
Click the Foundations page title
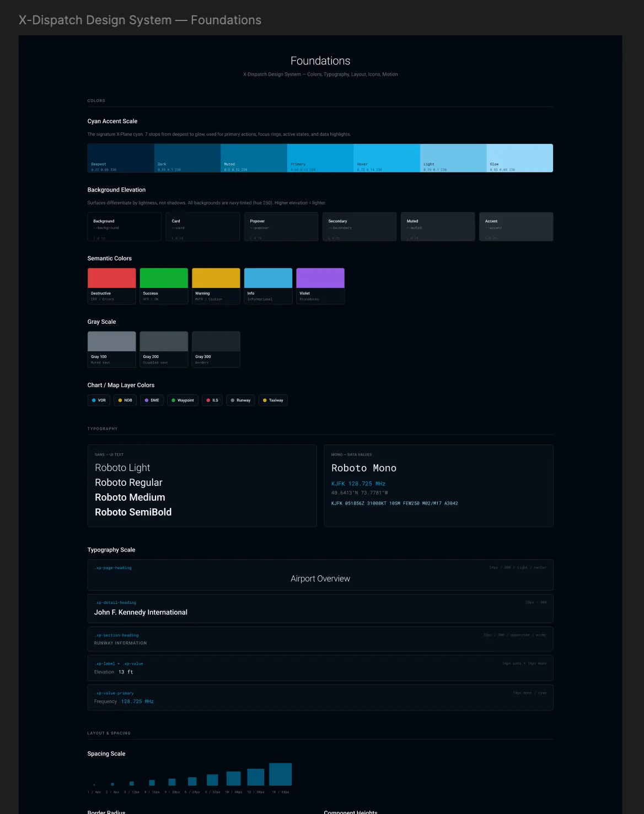(x=320, y=61)
